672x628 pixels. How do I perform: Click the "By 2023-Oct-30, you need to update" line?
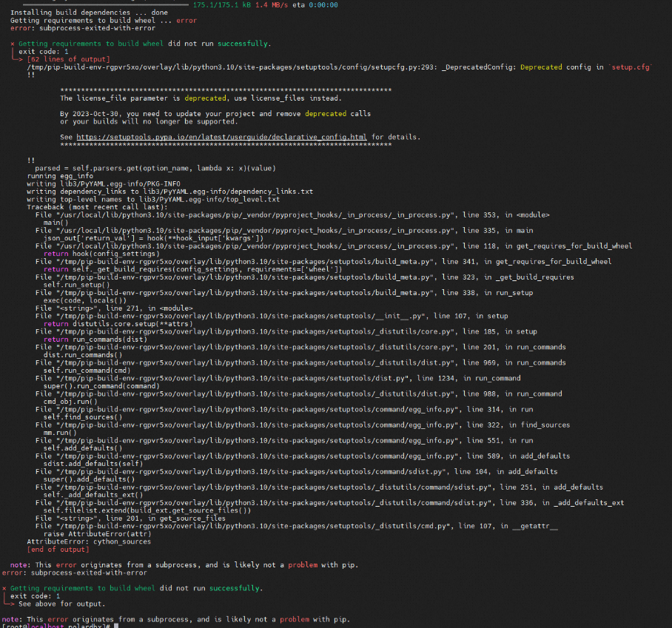point(215,114)
